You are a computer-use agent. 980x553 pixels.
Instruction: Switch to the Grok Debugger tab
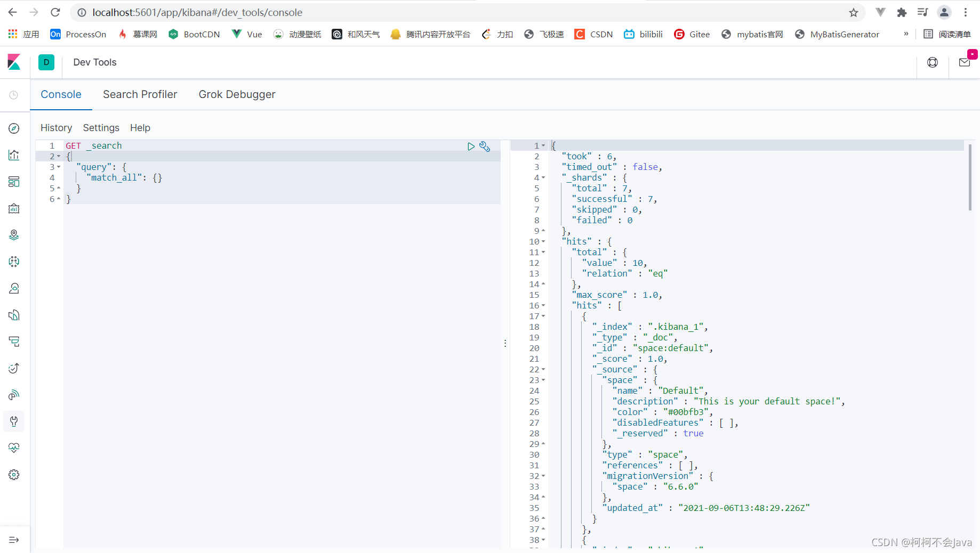click(x=237, y=94)
